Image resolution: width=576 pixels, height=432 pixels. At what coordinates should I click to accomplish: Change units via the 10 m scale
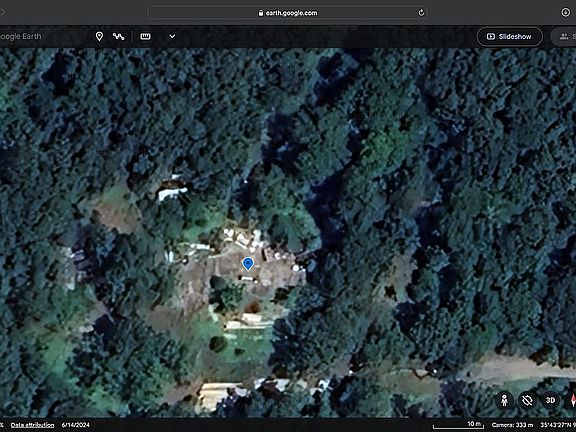459,425
